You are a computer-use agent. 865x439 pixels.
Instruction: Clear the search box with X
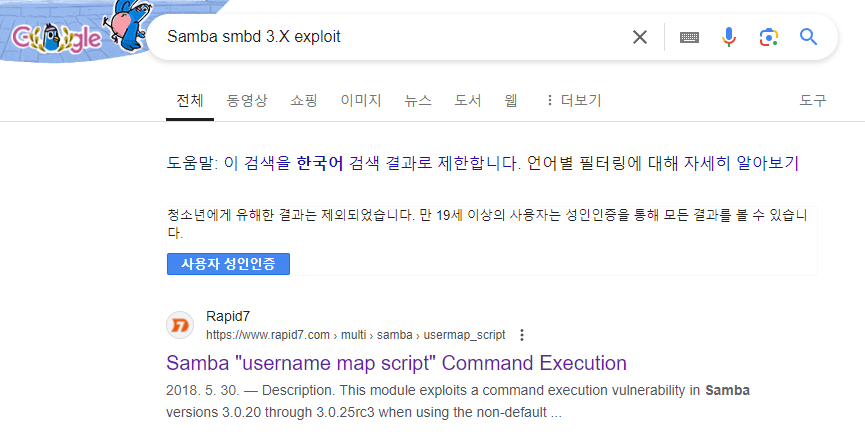639,37
